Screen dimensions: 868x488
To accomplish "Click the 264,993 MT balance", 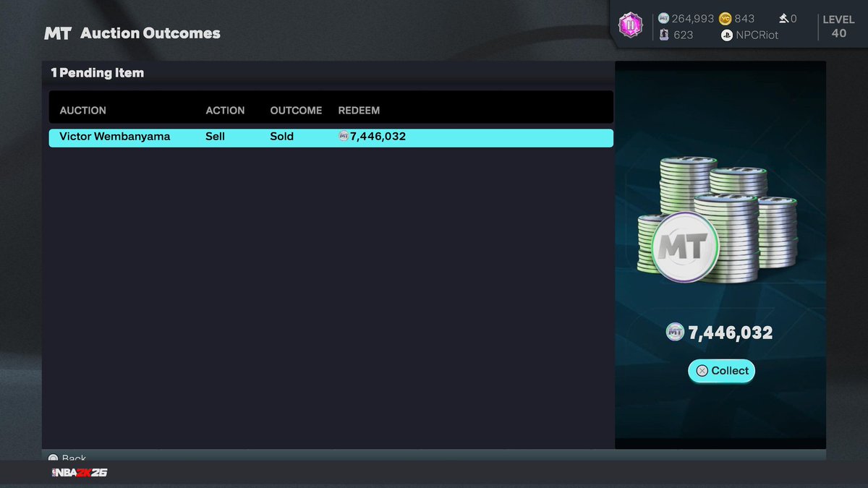I will point(693,19).
